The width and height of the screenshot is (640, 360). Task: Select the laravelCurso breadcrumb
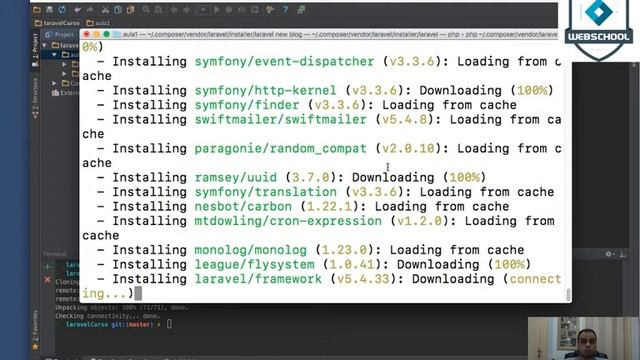[x=57, y=23]
